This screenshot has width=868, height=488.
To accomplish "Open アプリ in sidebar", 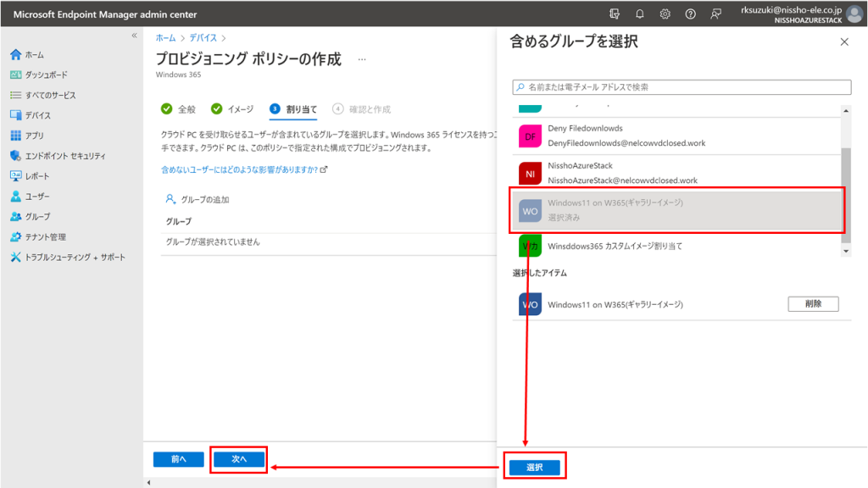I will (27, 136).
